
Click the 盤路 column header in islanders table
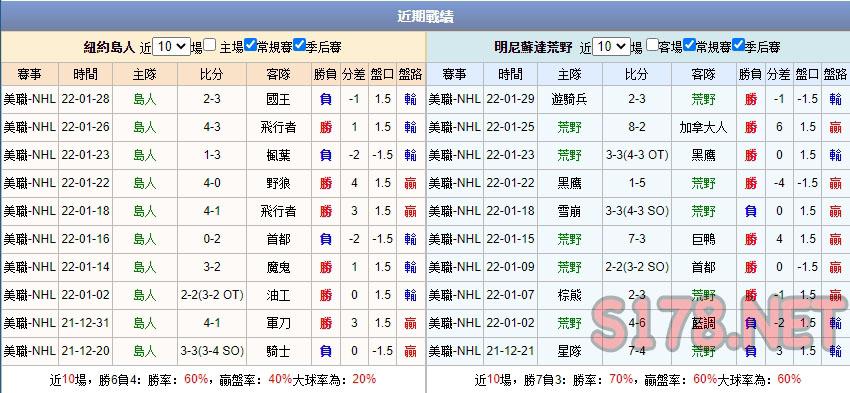[x=410, y=74]
